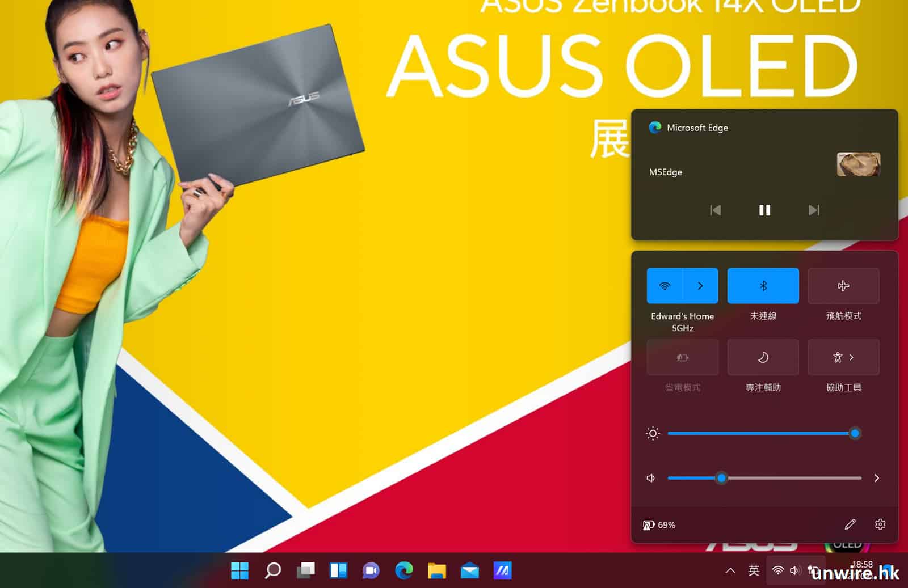Viewport: 908px width, 588px height.
Task: Toggle the Bluetooth quick setting
Action: pyautogui.click(x=763, y=286)
